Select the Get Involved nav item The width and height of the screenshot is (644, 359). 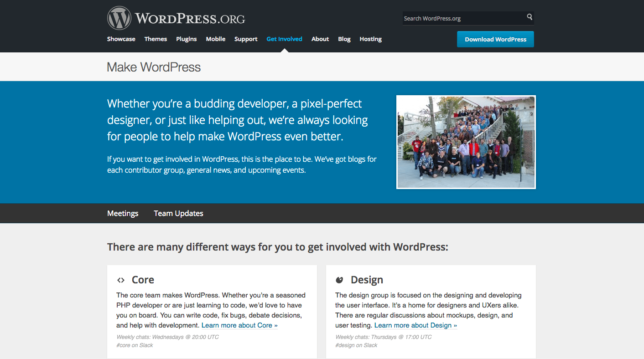point(284,39)
